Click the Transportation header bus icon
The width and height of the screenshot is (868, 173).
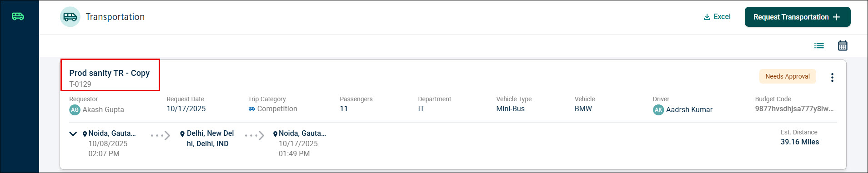click(x=70, y=17)
